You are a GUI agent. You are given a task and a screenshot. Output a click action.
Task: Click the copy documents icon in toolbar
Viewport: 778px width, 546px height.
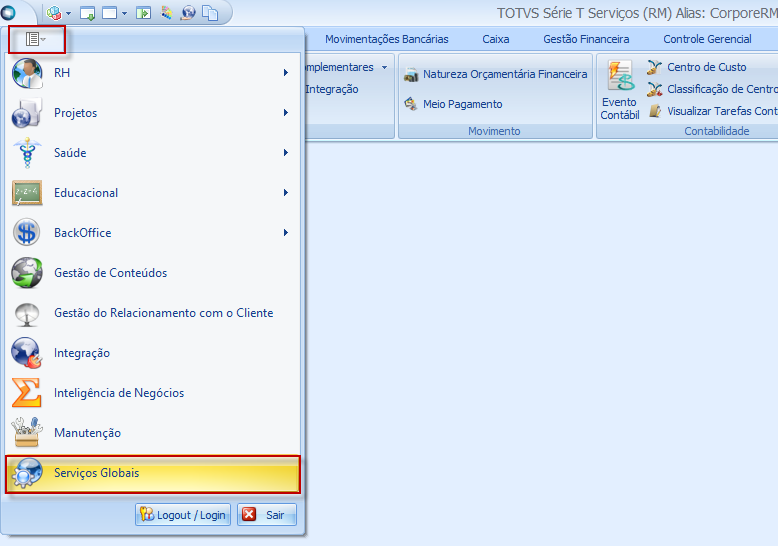click(210, 13)
